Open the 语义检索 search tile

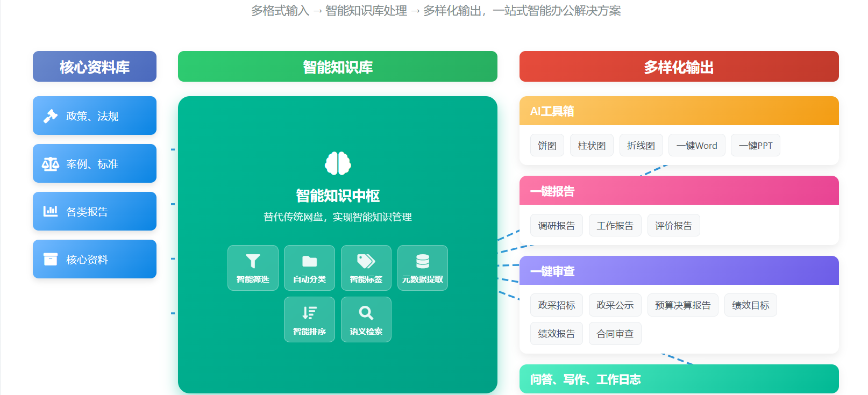click(x=366, y=319)
